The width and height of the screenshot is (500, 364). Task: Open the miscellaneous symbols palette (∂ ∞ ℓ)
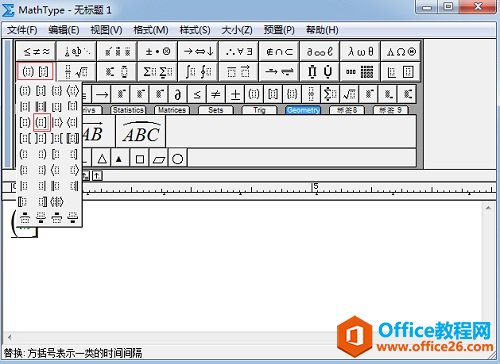click(x=320, y=51)
